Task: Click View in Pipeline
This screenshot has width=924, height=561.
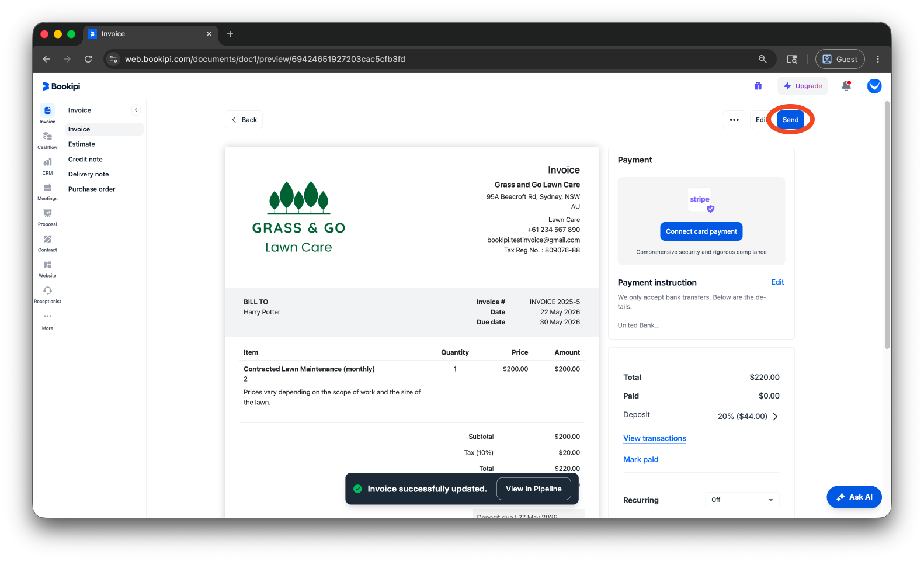Action: pyautogui.click(x=533, y=489)
